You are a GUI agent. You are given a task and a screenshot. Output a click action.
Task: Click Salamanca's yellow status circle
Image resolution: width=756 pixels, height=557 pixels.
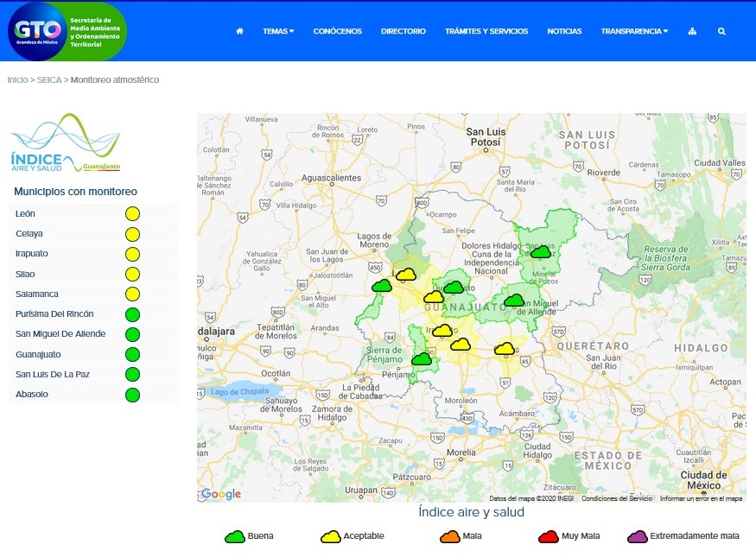(x=132, y=294)
